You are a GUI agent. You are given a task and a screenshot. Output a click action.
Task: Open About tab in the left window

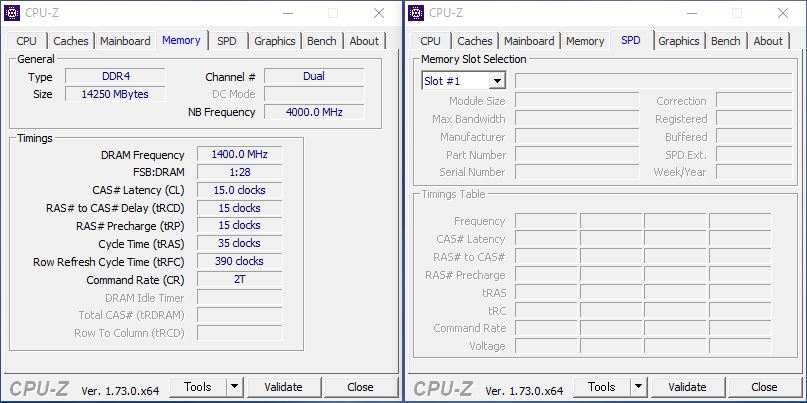[364, 41]
